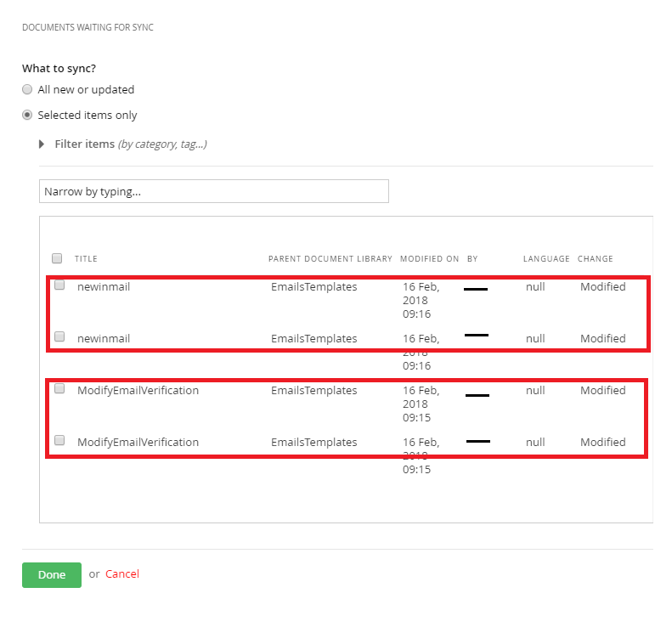Click the "DOCUMENTS WAITING FOR SYNC" heading
Image resolution: width=672 pixels, height=627 pixels.
click(x=88, y=27)
